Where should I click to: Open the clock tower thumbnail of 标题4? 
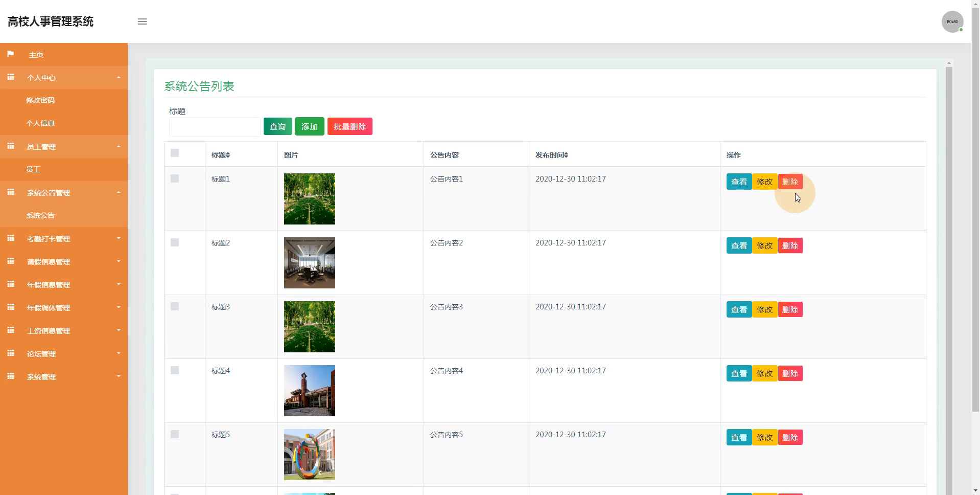coord(310,391)
